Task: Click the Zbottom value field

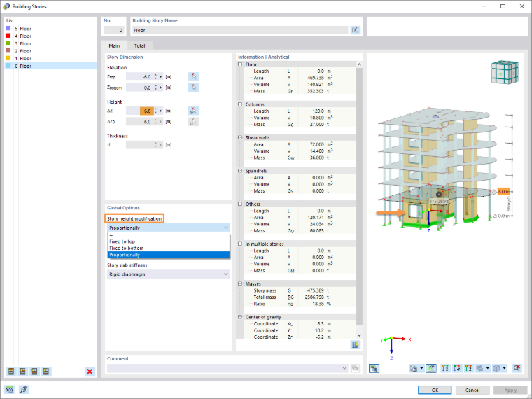Action: [x=140, y=87]
